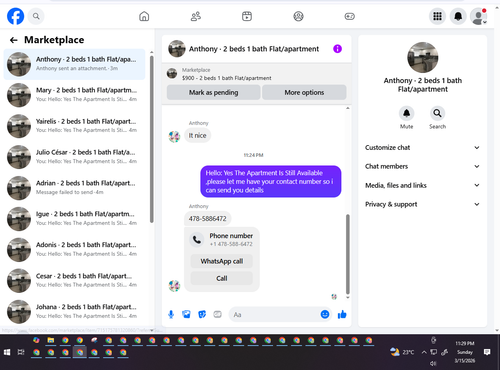The image size is (500, 370).
Task: Click the WhatsApp call button
Action: click(222, 261)
